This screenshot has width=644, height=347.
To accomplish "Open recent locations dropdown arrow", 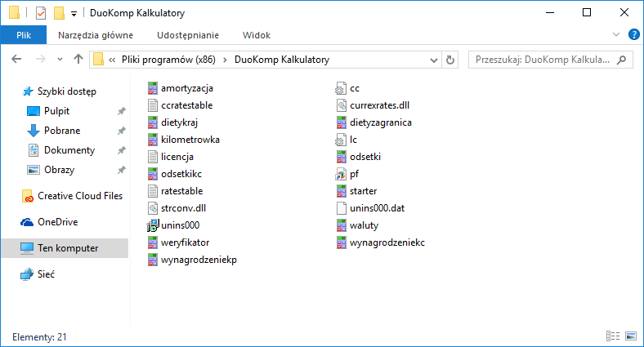I will tap(60, 60).
